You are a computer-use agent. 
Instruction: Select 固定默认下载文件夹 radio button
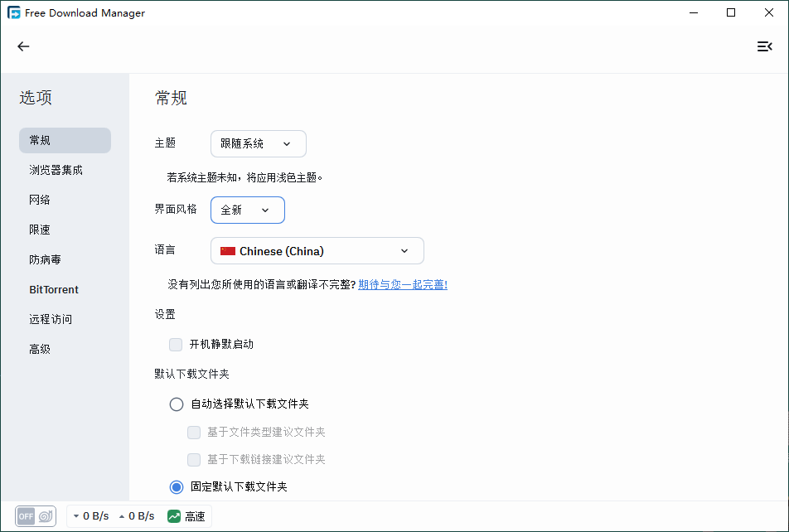click(x=177, y=486)
